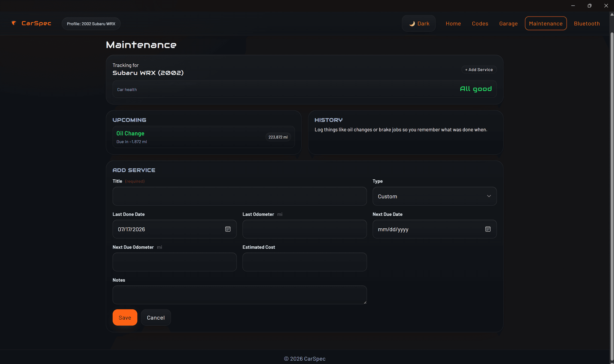Cancel the Add Service form
614x364 pixels.
[x=156, y=317]
